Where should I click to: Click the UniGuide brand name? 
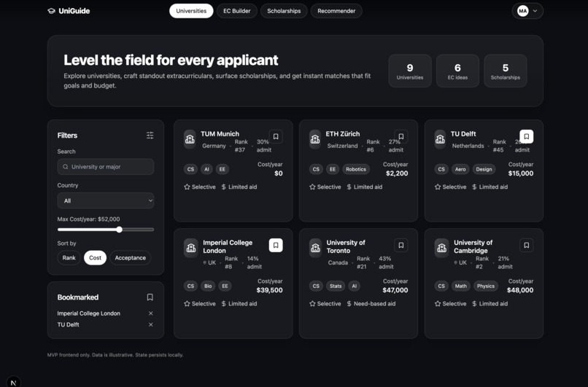[x=74, y=11]
